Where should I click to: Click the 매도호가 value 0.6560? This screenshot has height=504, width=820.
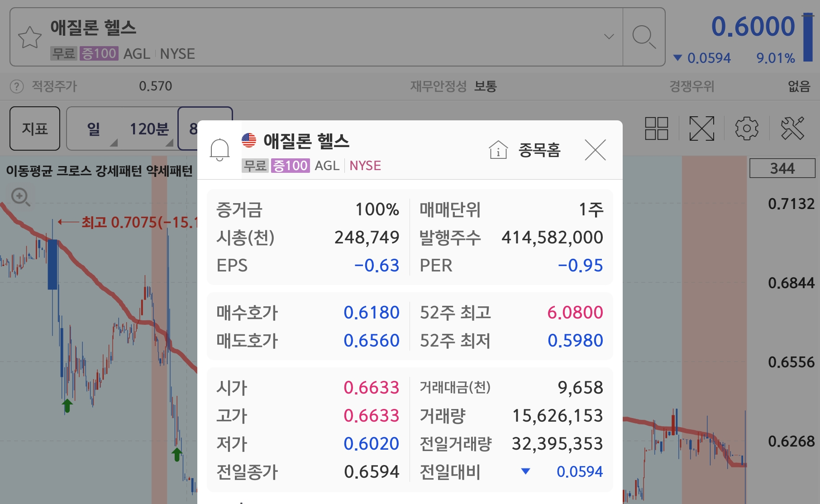(x=372, y=341)
